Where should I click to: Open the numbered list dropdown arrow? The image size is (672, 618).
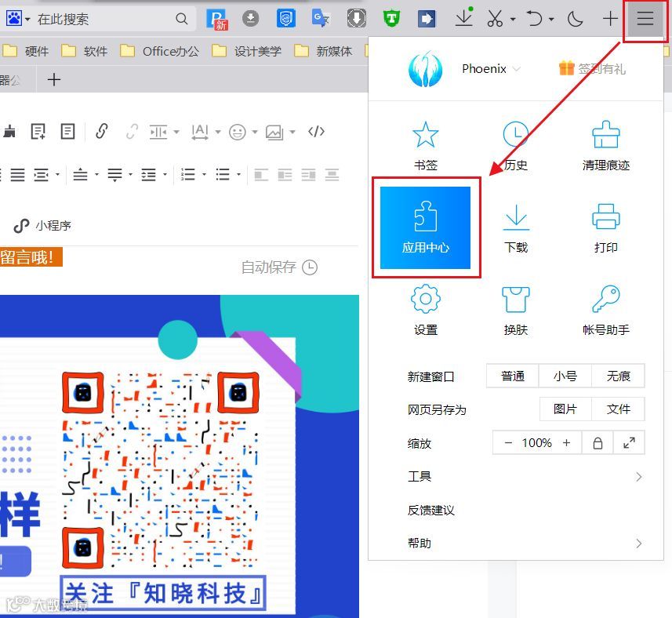pos(204,174)
